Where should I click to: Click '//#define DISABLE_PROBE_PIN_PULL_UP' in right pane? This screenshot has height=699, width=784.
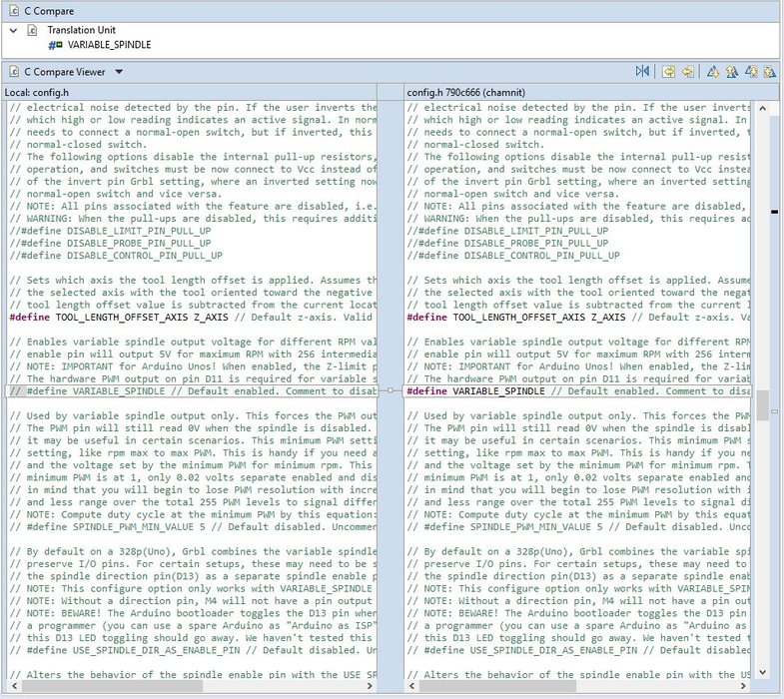507,243
